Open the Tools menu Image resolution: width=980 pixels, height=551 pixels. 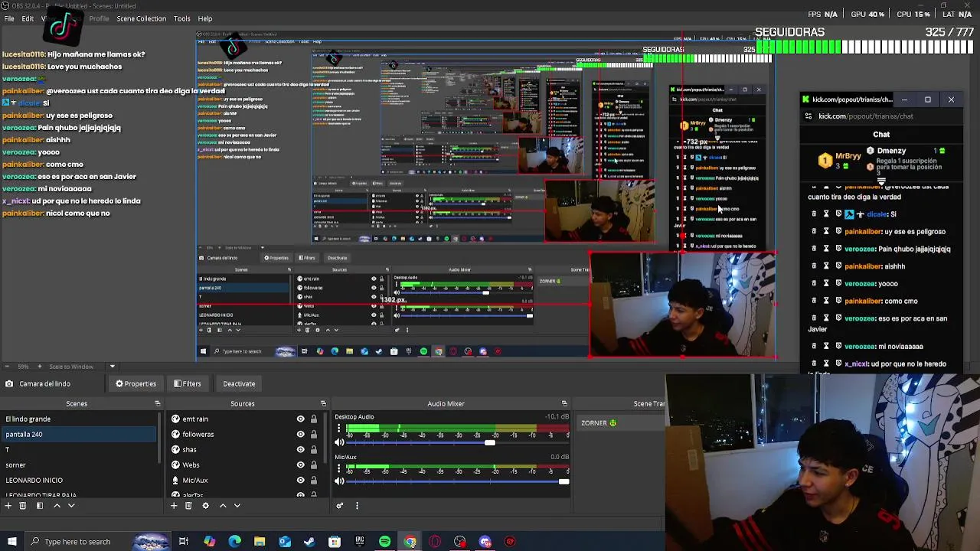[182, 19]
